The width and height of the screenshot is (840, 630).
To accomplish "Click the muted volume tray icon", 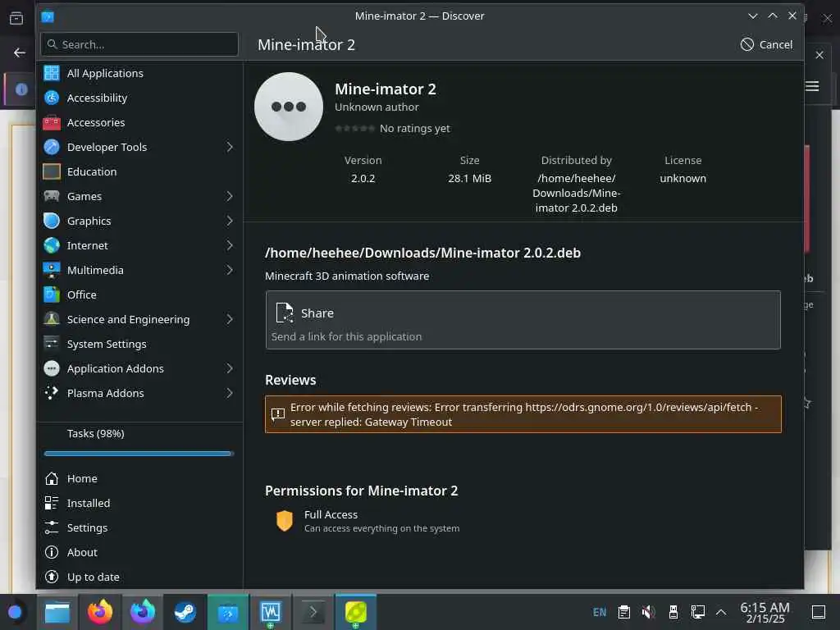I will coord(648,612).
